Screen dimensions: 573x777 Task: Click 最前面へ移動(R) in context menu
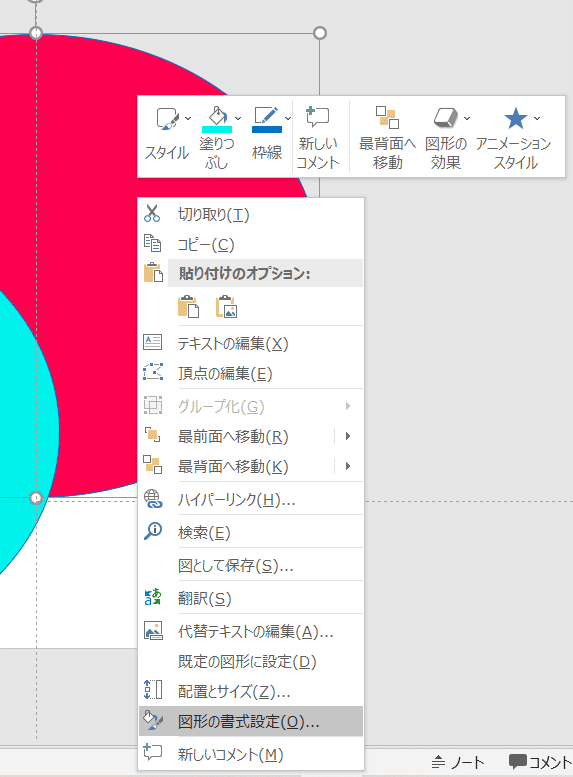(233, 437)
